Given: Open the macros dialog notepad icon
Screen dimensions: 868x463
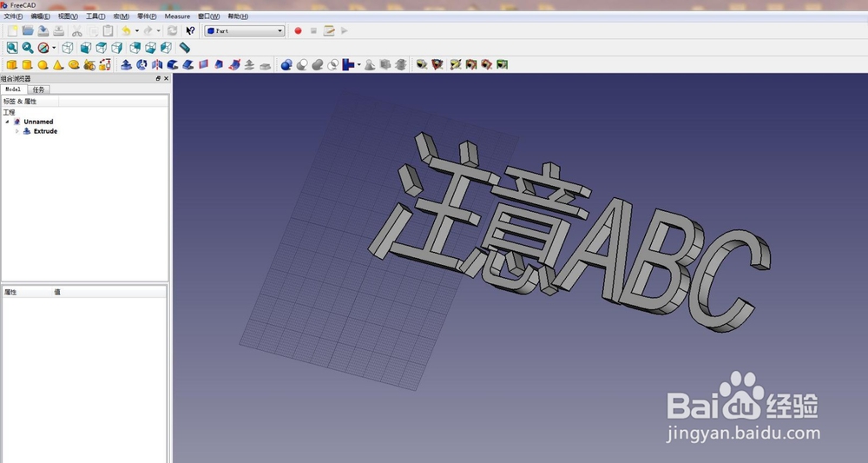Looking at the screenshot, I should [329, 31].
